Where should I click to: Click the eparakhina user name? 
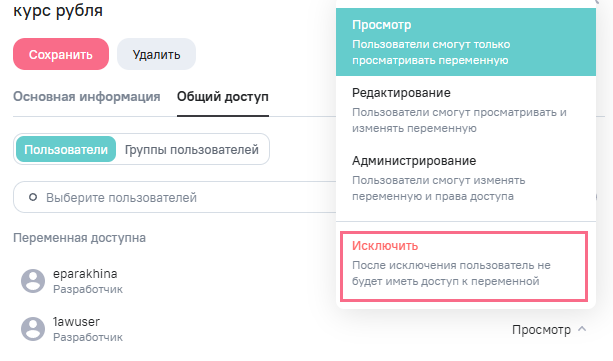tap(85, 274)
